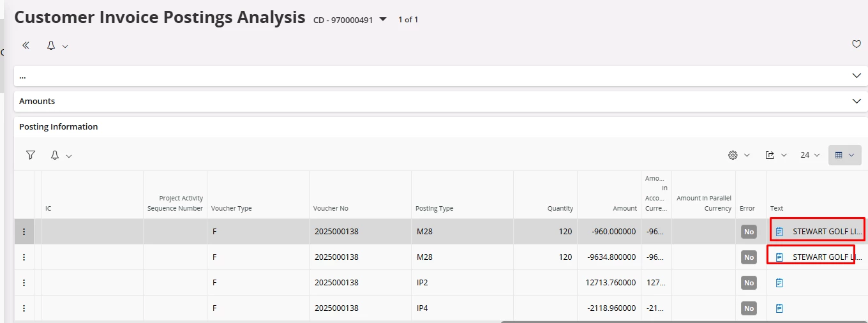
Task: Click the top bell notification icon
Action: [x=51, y=45]
